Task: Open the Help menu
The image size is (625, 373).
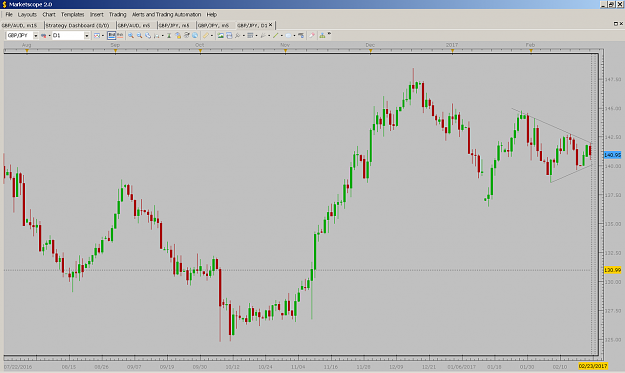Action: point(212,14)
